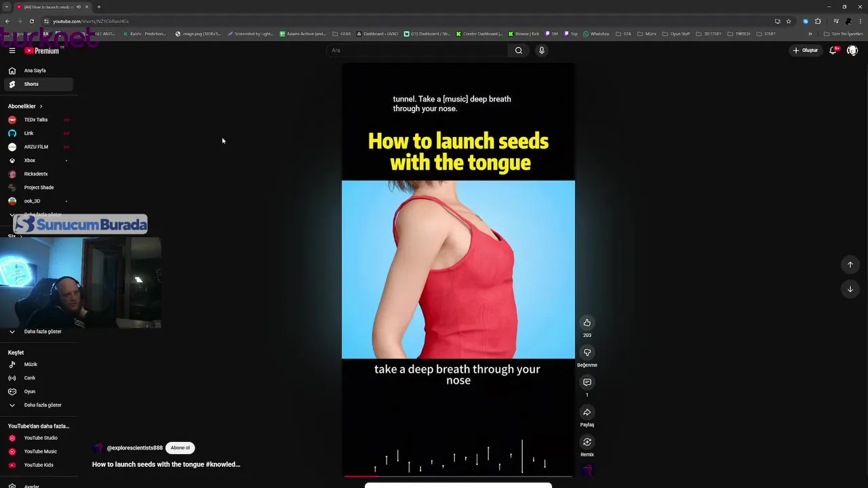Mute the tab via speaker icon

click(79, 7)
